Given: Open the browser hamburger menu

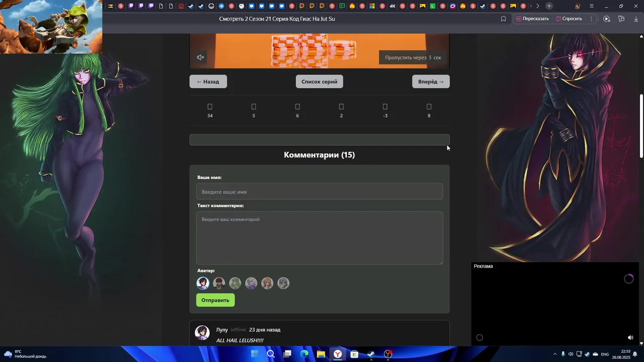Looking at the screenshot, I should (591, 6).
